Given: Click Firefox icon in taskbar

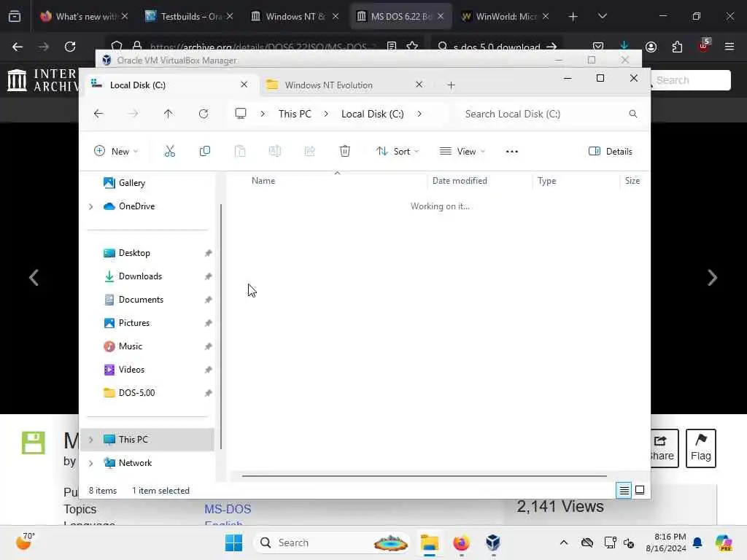Looking at the screenshot, I should tap(461, 542).
